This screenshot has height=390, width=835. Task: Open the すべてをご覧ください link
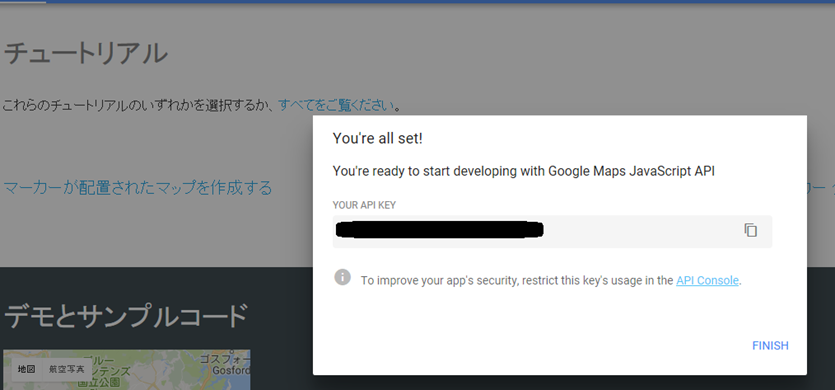pos(336,105)
